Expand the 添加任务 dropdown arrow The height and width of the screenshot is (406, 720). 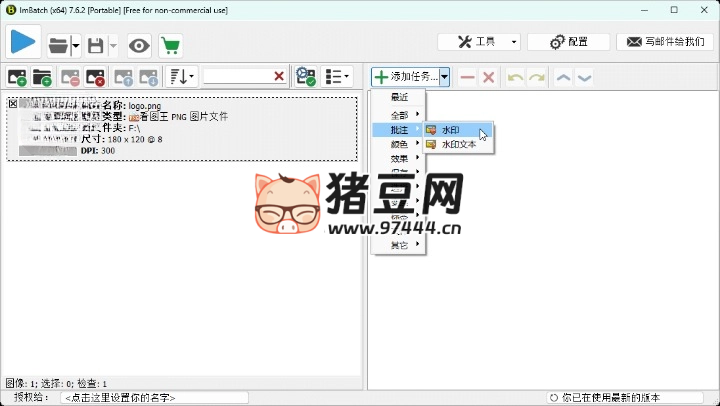click(x=444, y=77)
